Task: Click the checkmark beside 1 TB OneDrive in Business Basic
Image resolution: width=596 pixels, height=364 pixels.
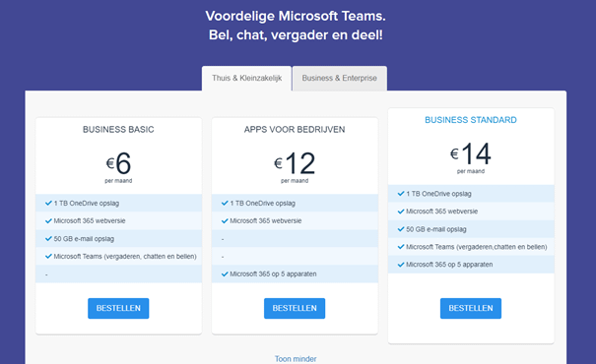Action: click(48, 203)
